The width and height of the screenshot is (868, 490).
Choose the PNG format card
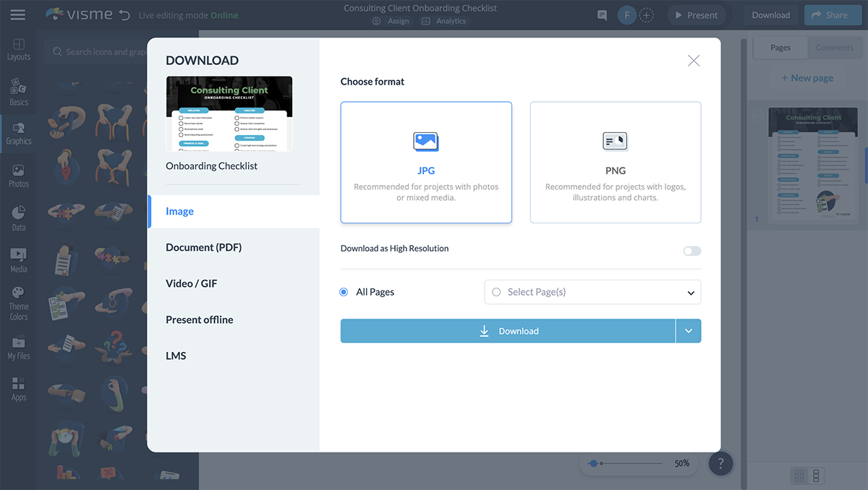(x=615, y=162)
